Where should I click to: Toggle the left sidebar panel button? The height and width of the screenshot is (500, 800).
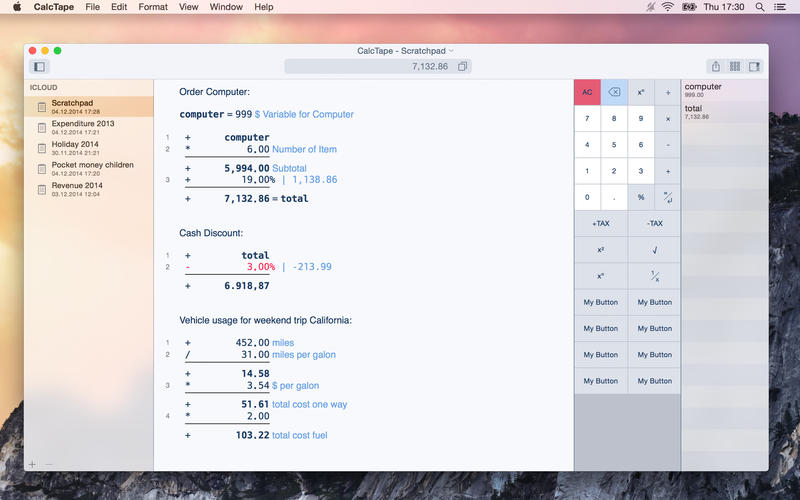pos(39,67)
